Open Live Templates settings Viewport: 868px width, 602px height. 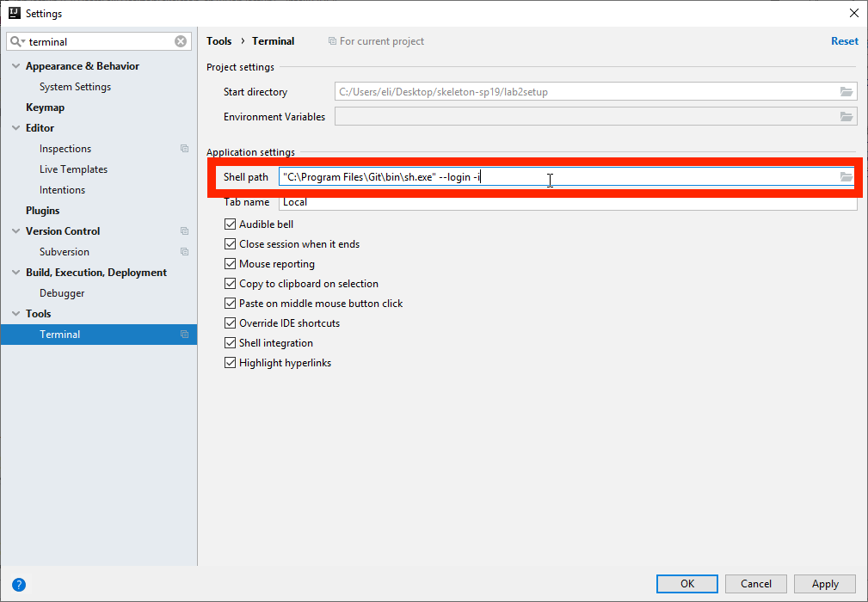(74, 169)
